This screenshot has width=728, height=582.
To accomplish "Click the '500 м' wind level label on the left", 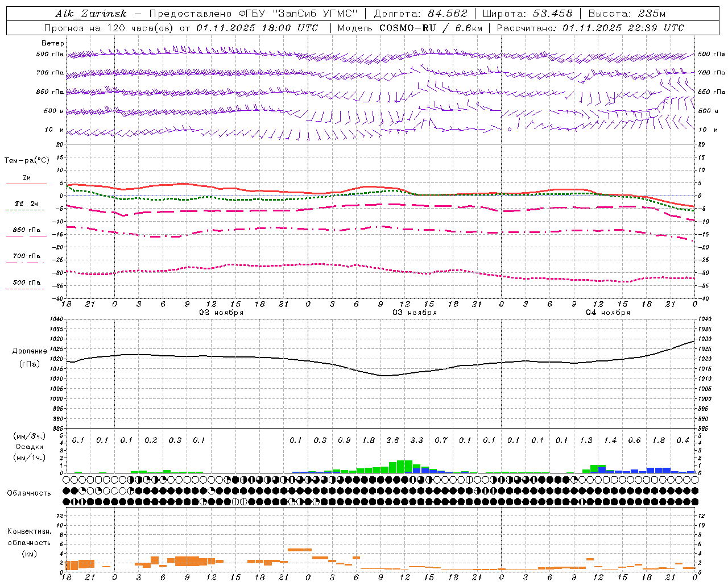I will coord(55,111).
